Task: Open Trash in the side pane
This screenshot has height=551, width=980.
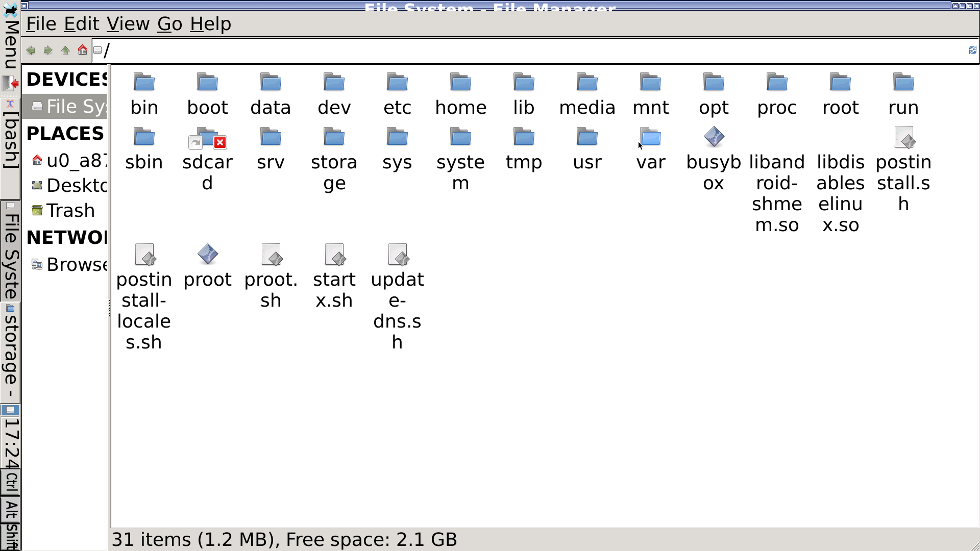Action: tap(70, 211)
